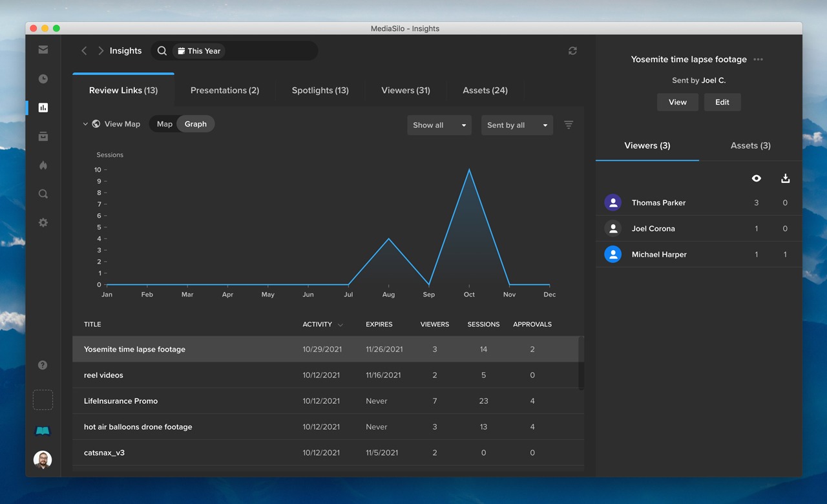
Task: Collapse the View Map chevron
Action: point(86,123)
